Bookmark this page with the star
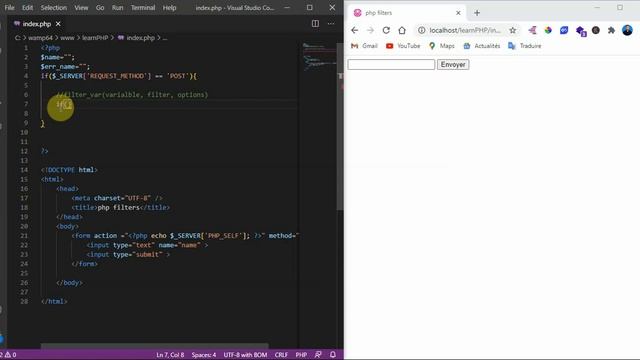 [x=513, y=30]
